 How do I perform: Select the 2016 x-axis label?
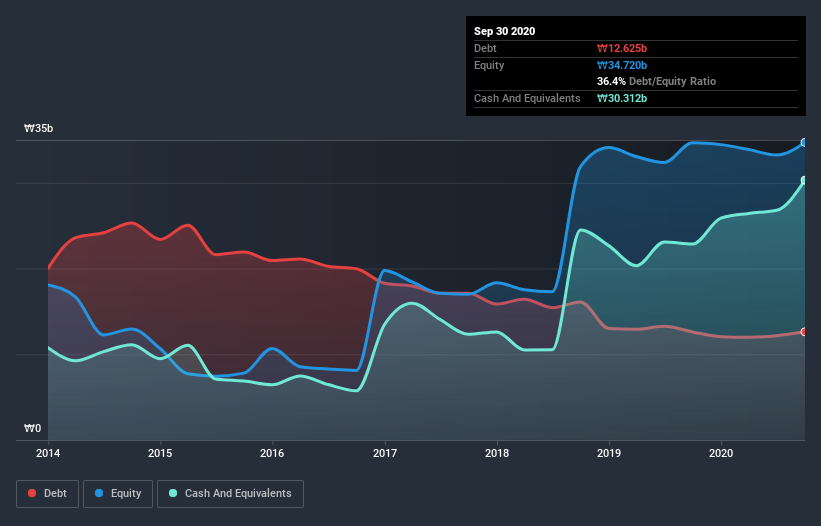[272, 453]
